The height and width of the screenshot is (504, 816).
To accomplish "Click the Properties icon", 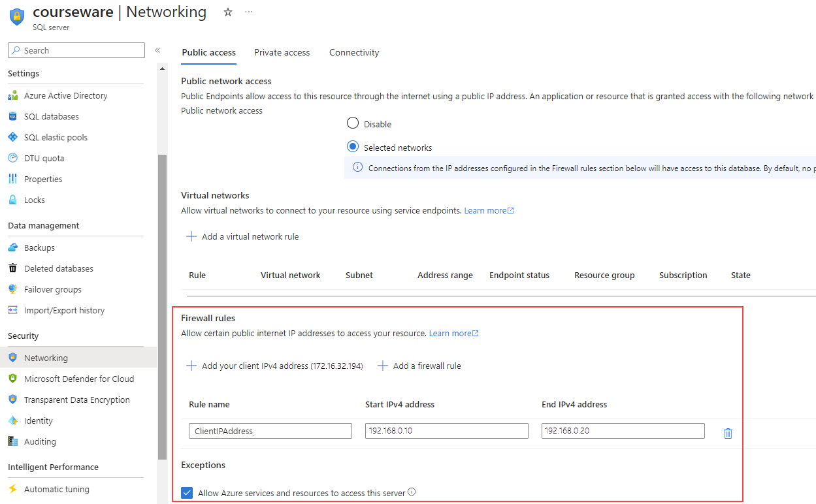I will pyautogui.click(x=12, y=179).
